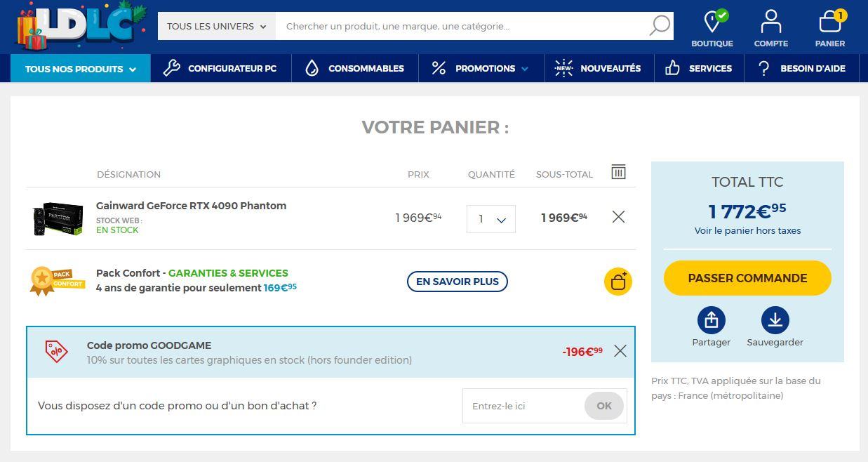Click the promo code tag icon

[57, 351]
